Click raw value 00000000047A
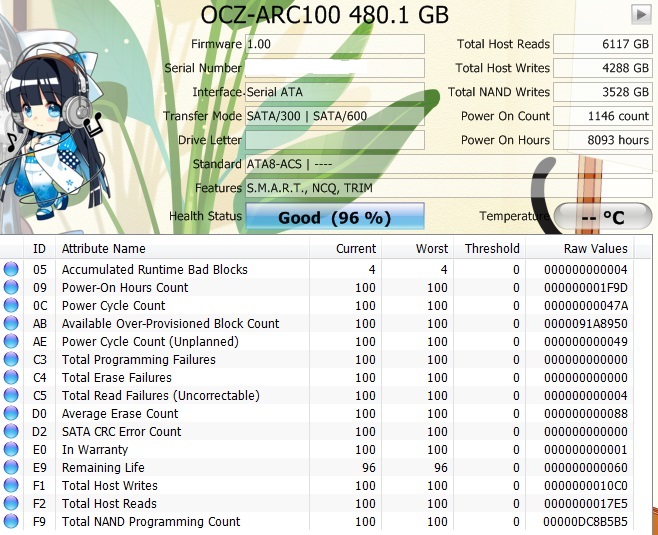Screen dimensions: 658x535 (x=586, y=305)
